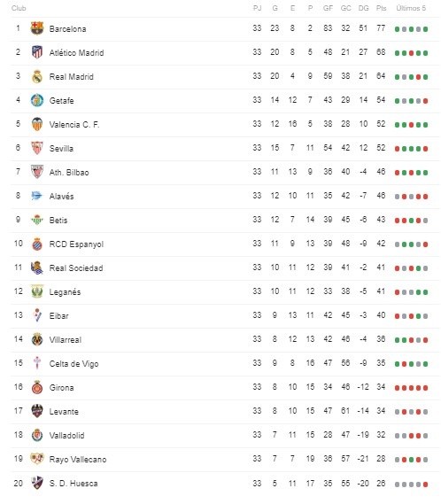The height and width of the screenshot is (504, 441).
Task: Click the Sevilla club crest
Action: coord(37,148)
